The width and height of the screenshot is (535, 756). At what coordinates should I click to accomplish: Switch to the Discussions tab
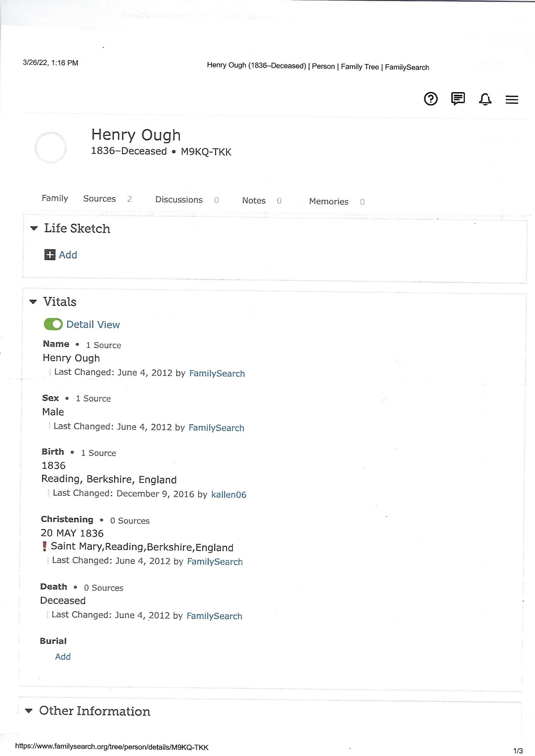coord(179,200)
